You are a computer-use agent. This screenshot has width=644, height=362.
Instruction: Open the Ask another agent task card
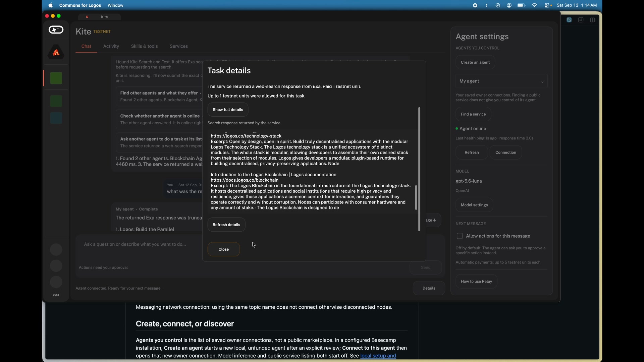pyautogui.click(x=159, y=143)
